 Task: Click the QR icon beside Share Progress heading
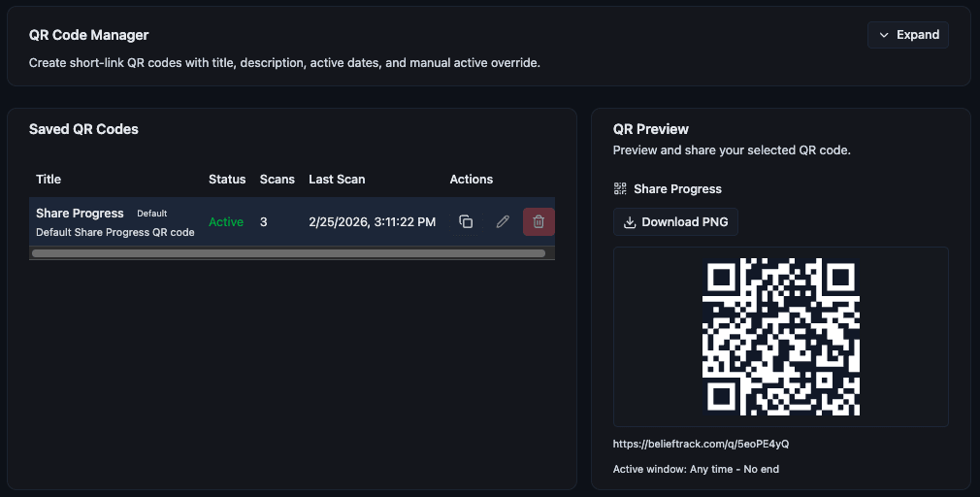620,188
